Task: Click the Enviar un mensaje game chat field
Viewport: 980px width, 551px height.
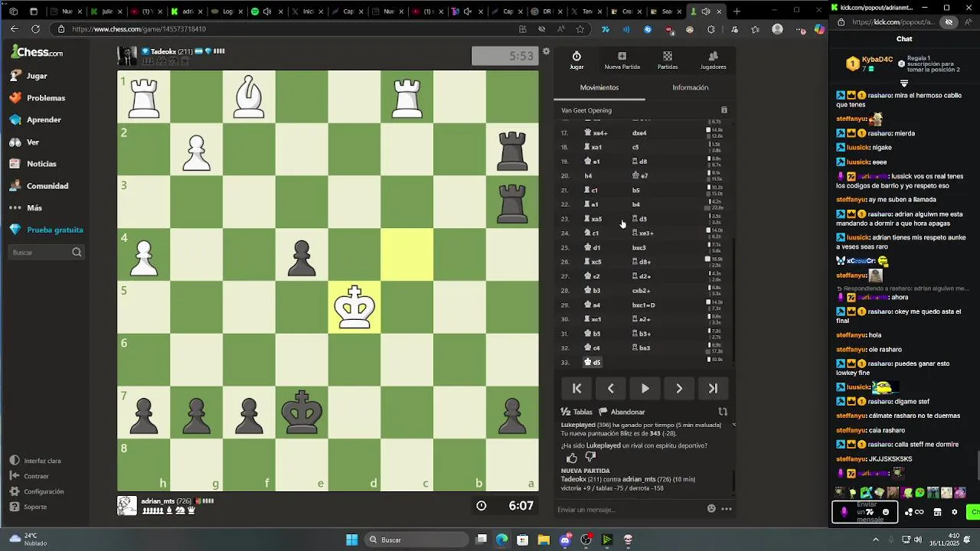Action: 628,510
